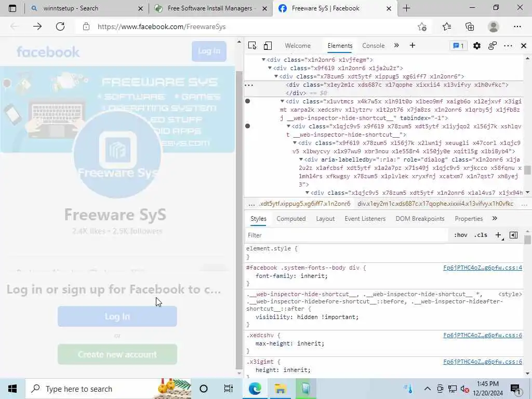532x399 pixels.
Task: Open the Layout tab
Action: 325,219
